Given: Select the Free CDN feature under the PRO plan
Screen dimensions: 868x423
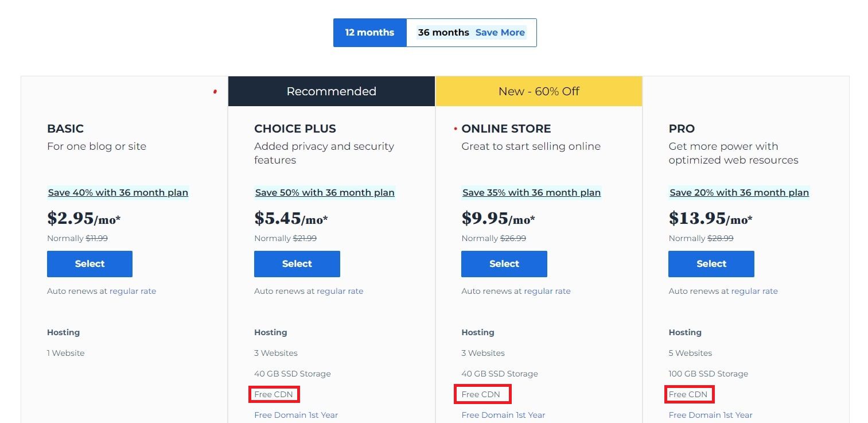Looking at the screenshot, I should click(x=689, y=394).
